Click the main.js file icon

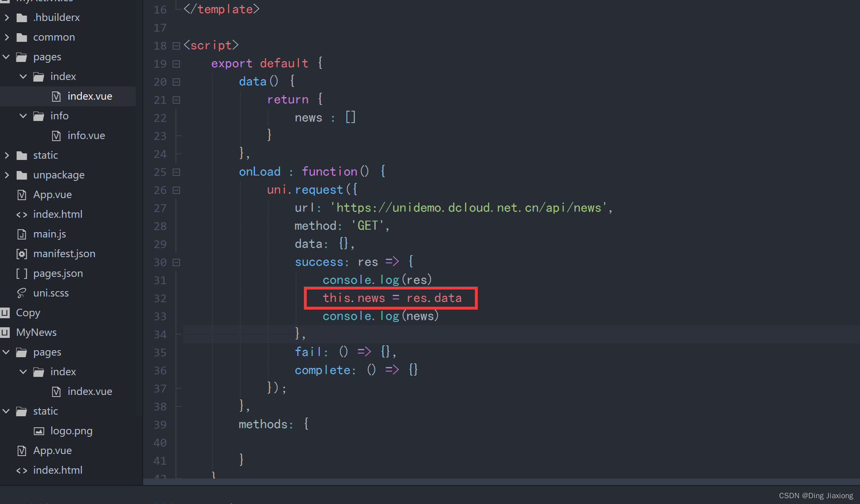(22, 234)
